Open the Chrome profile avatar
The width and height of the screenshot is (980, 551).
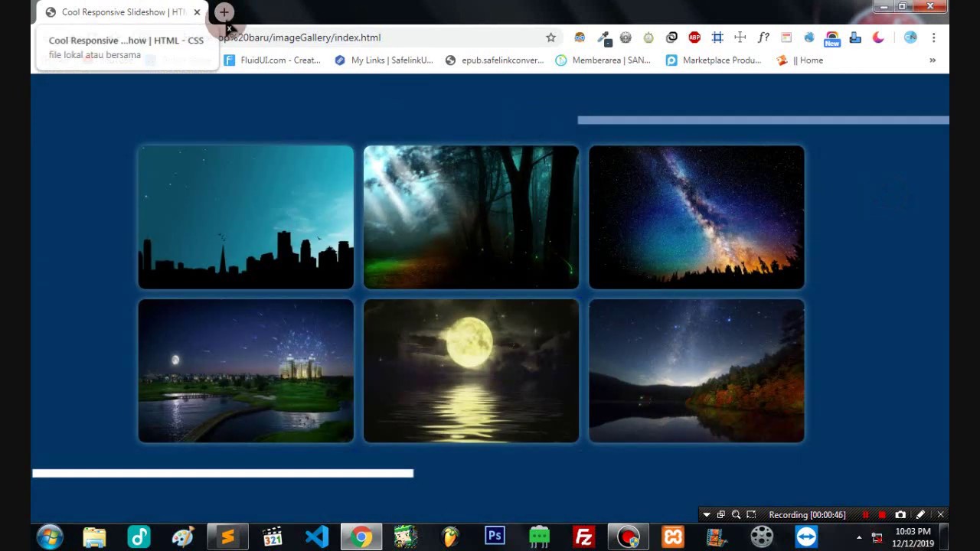point(910,37)
